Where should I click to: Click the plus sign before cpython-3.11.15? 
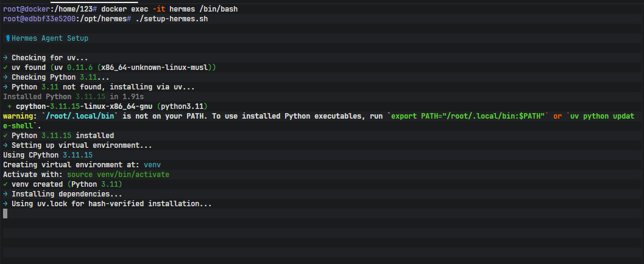click(10, 106)
